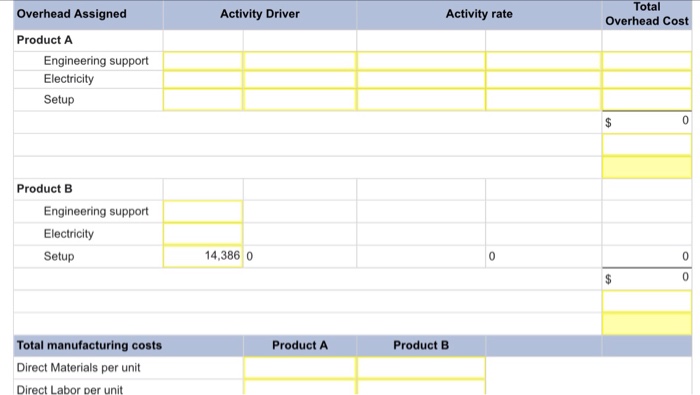
Task: Click Setup label under Product A
Action: (59, 100)
